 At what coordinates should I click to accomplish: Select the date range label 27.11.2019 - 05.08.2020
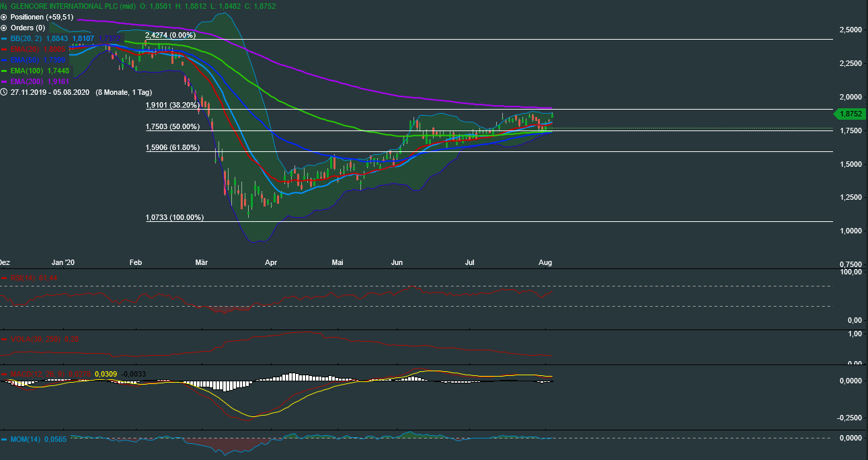50,92
